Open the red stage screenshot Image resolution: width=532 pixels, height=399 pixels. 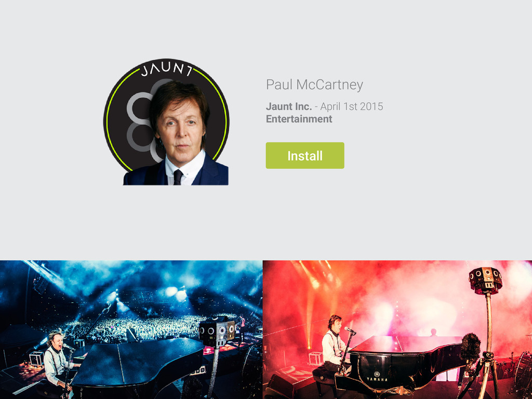[x=397, y=329]
